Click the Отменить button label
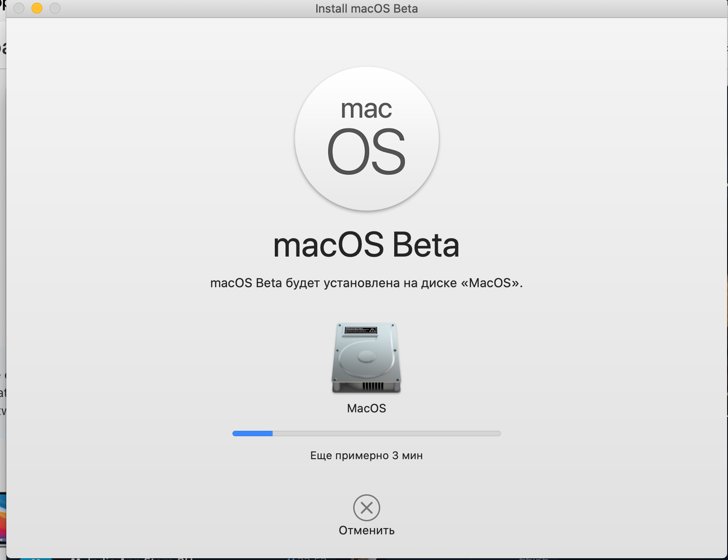Viewport: 728px width, 560px height. coord(366,530)
